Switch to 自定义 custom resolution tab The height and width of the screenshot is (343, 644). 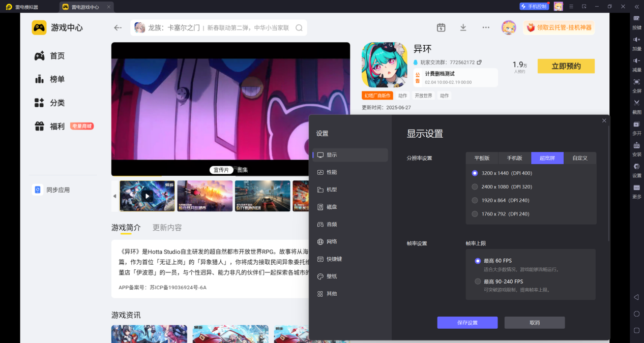pos(580,158)
